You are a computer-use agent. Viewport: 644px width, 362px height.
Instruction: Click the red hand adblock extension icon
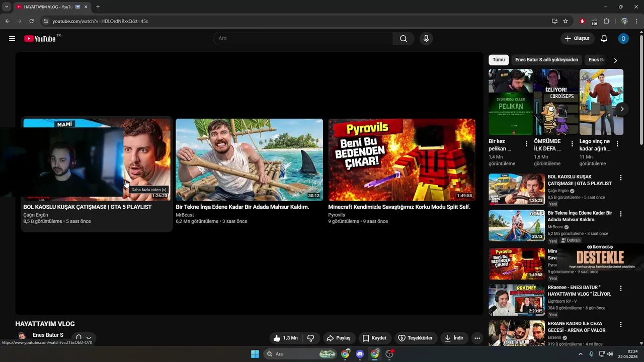point(582,21)
